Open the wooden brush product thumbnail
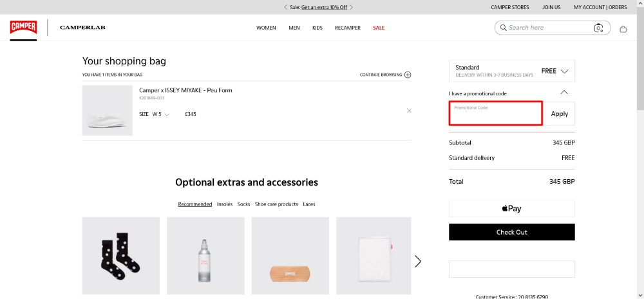The height and width of the screenshot is (299, 644). 290,256
